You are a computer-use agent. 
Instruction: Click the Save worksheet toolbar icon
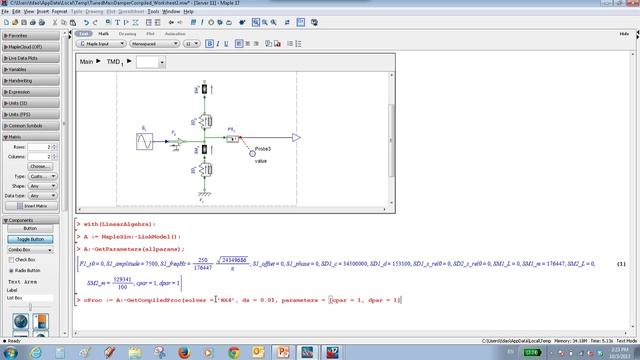tap(24, 22)
